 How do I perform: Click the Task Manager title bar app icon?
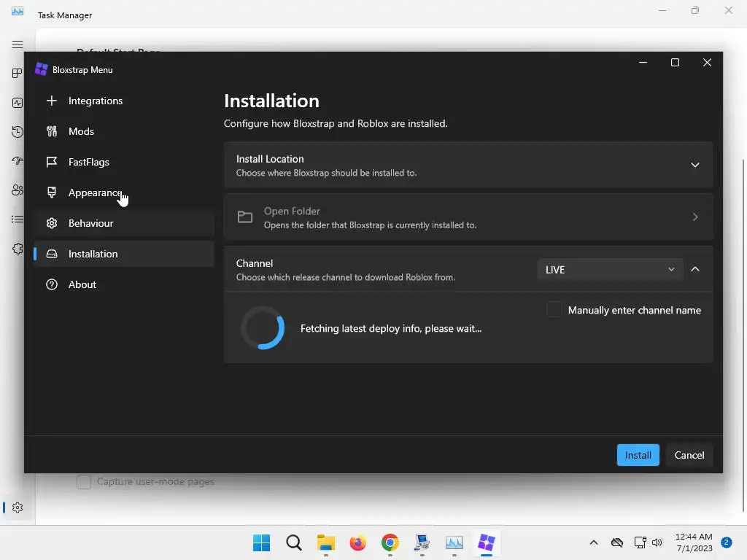18,11
